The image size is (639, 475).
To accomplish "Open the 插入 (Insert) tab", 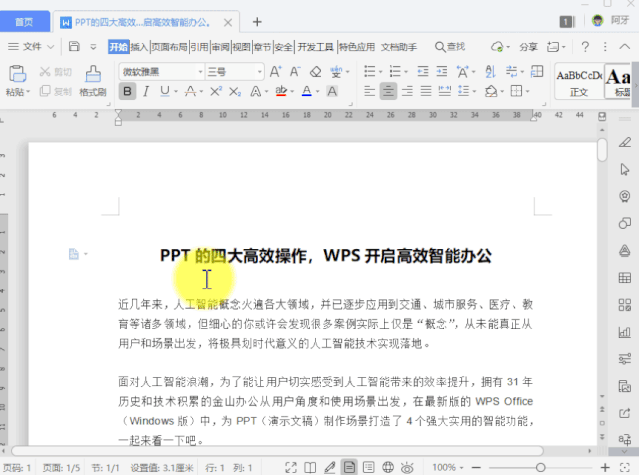I will click(x=139, y=47).
